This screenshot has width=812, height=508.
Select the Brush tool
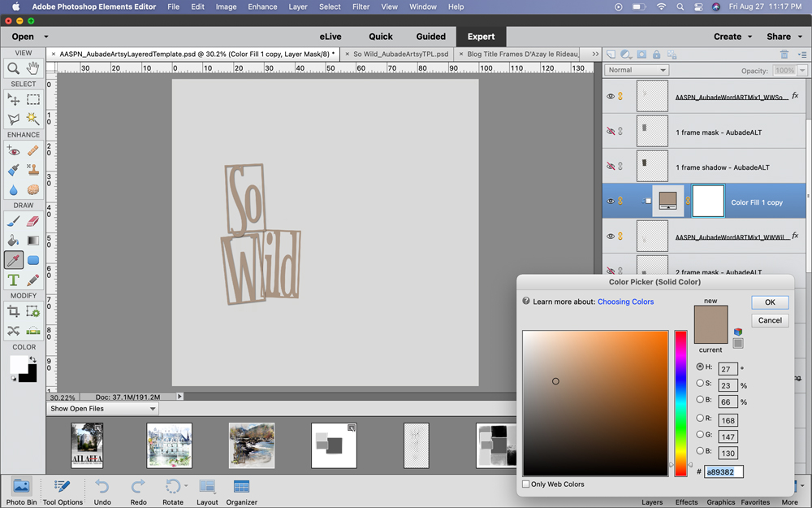[14, 221]
